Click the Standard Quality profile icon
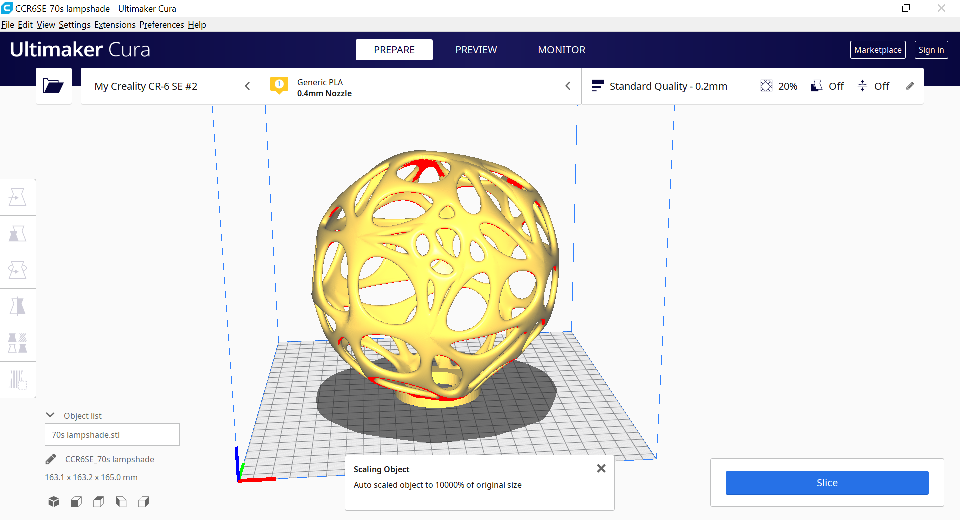Image resolution: width=960 pixels, height=520 pixels. 598,86
